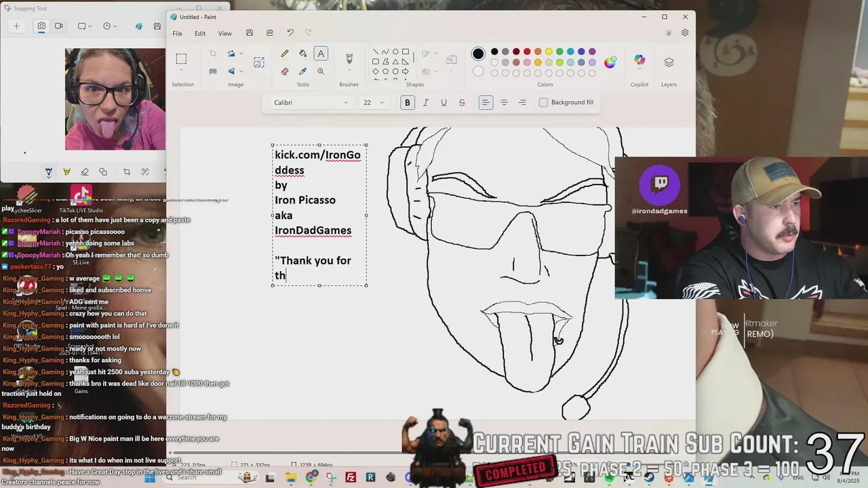The image size is (868, 488).
Task: Open the File menu in Paint
Action: (177, 33)
